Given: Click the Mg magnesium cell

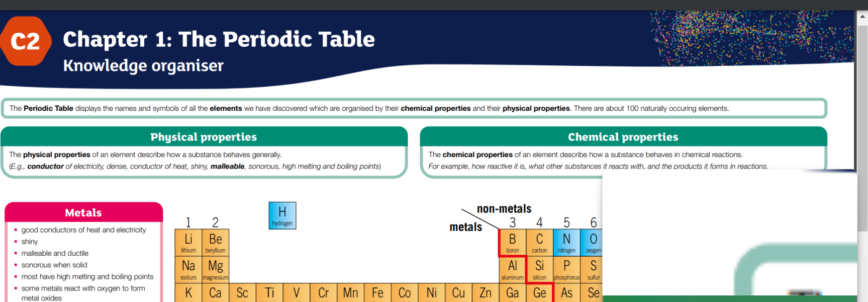Looking at the screenshot, I should point(216,269).
